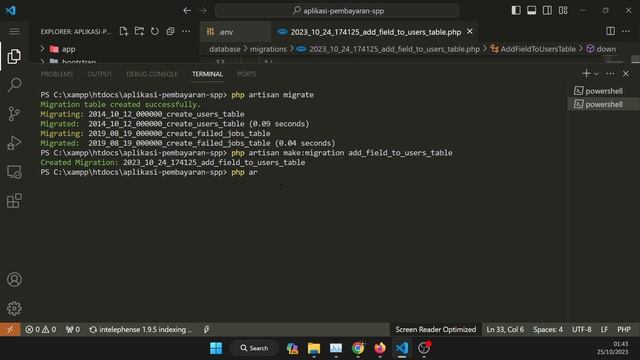Refresh the Explorer file tree

(155, 31)
